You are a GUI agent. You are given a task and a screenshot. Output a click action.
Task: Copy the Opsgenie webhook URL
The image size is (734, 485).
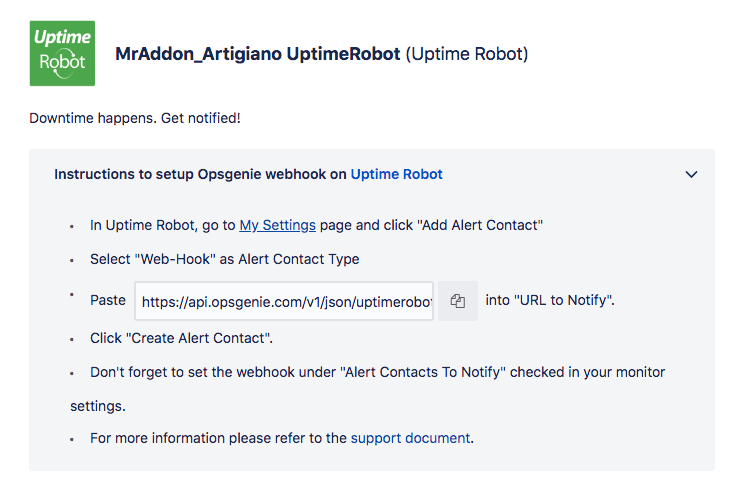[x=458, y=300]
